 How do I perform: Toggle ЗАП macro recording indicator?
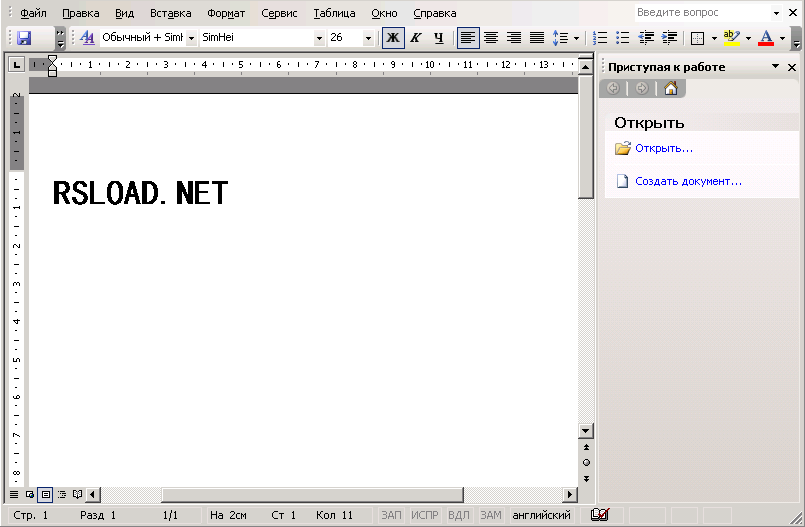[x=391, y=515]
